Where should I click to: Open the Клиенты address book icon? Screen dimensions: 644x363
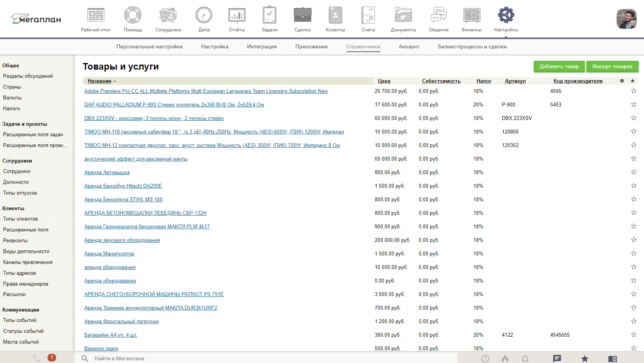click(x=335, y=15)
